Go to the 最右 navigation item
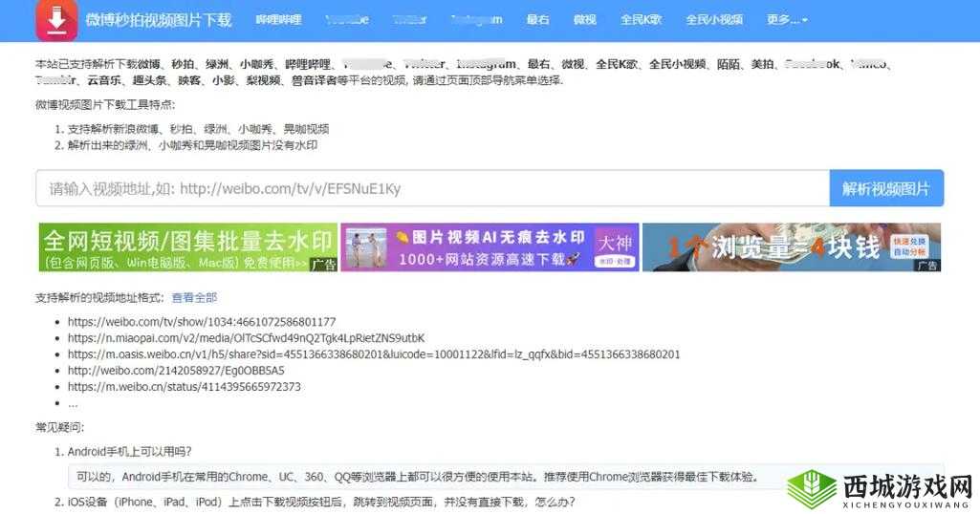The width and height of the screenshot is (980, 514). click(537, 20)
